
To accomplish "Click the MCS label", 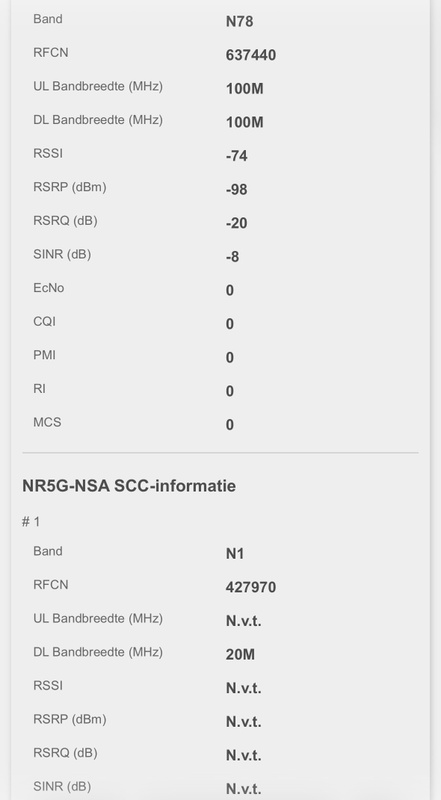I will (x=47, y=422).
